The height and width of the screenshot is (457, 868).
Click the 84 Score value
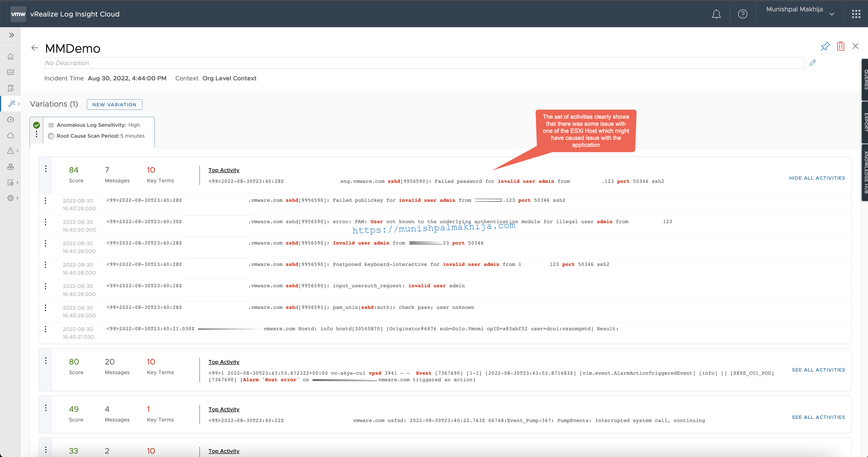coord(74,170)
